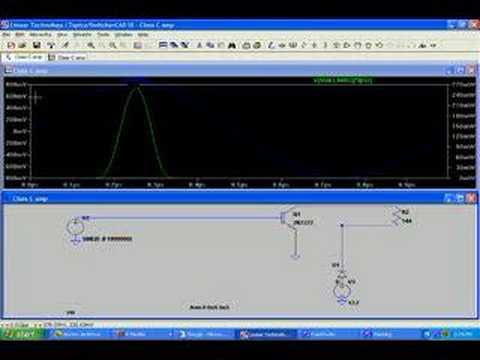The height and width of the screenshot is (360, 480).
Task: Open Find with the binoculars icon
Action: pyautogui.click(x=232, y=45)
